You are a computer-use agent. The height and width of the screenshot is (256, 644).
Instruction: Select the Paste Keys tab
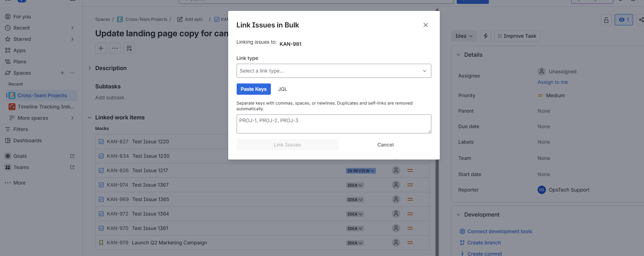click(254, 89)
